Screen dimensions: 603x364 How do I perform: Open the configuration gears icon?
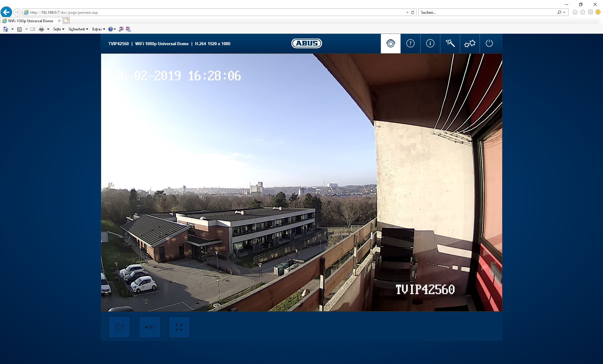click(x=470, y=44)
